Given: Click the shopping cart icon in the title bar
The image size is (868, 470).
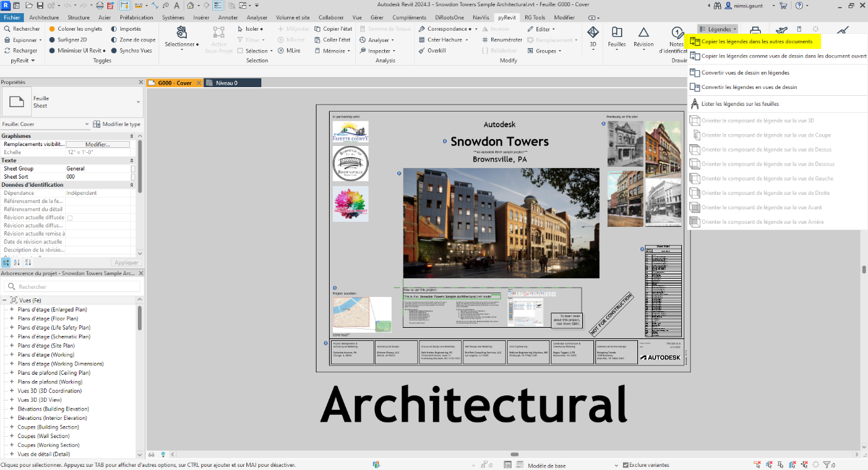Looking at the screenshot, I should click(783, 6).
